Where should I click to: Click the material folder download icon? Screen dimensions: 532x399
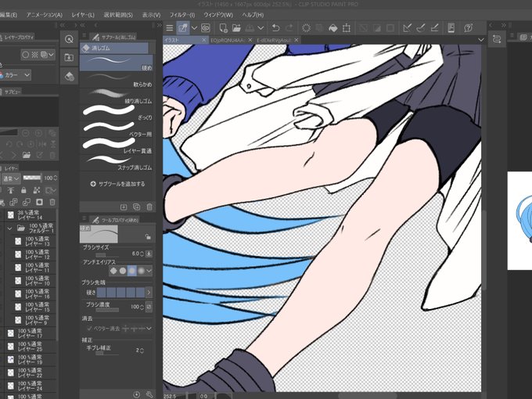point(69,57)
